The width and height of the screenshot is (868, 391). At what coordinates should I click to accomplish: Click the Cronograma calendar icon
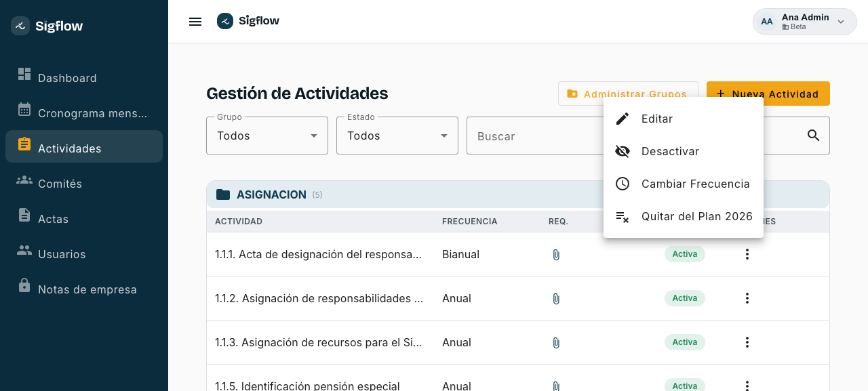[24, 109]
